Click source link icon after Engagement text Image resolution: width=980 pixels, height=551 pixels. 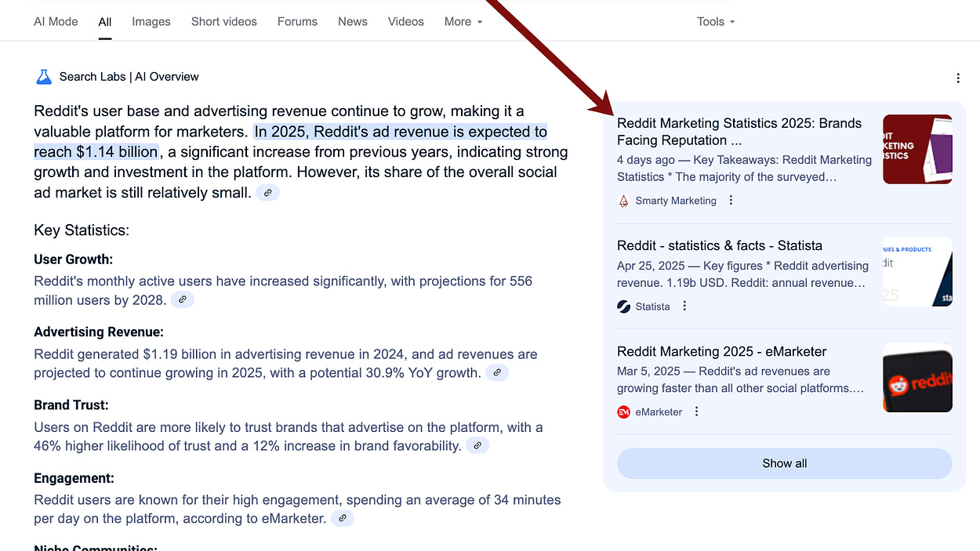(342, 518)
